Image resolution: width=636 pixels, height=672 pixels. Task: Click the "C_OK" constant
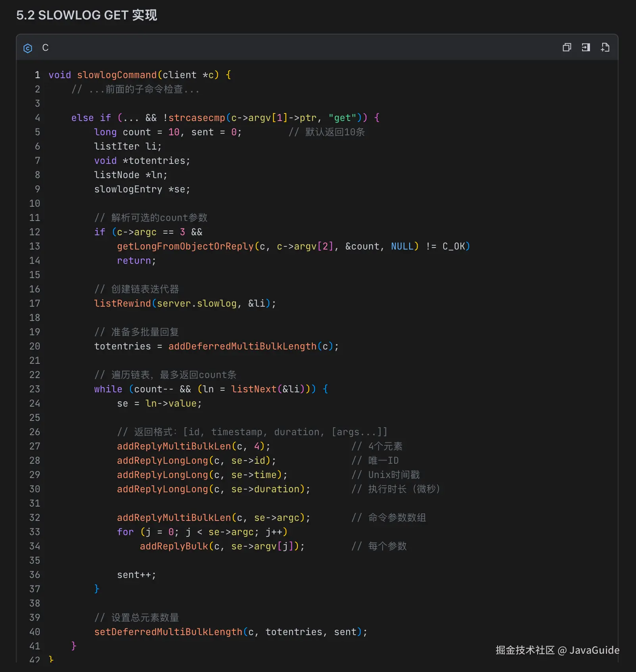coord(454,246)
